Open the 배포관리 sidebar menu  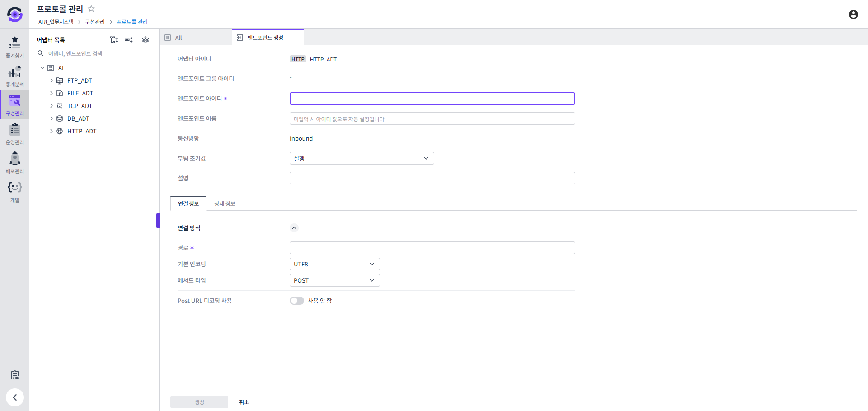(x=15, y=163)
